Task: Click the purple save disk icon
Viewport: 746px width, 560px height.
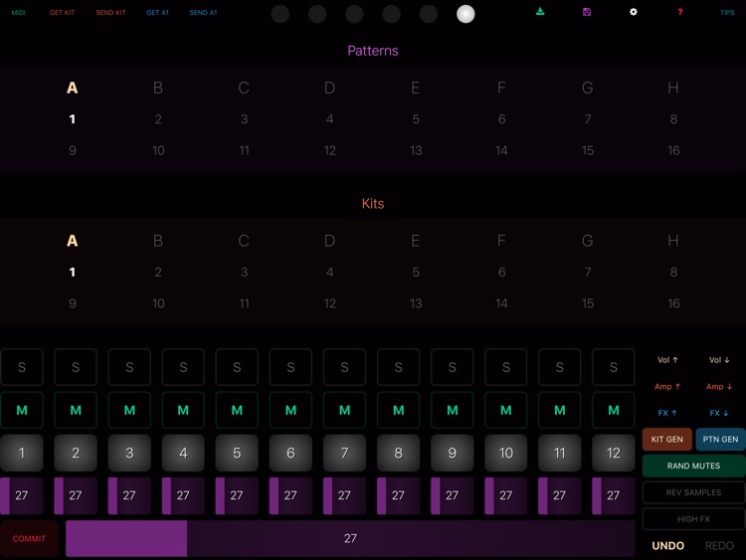Action: (x=587, y=12)
